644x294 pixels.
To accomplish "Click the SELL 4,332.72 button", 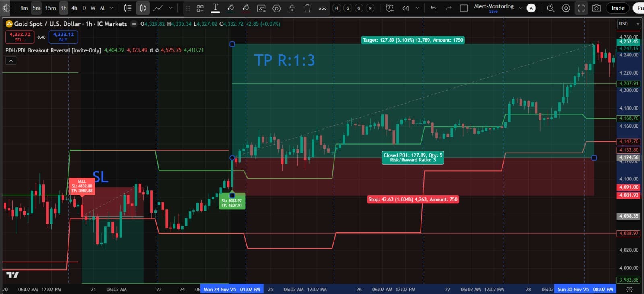I will (x=20, y=37).
